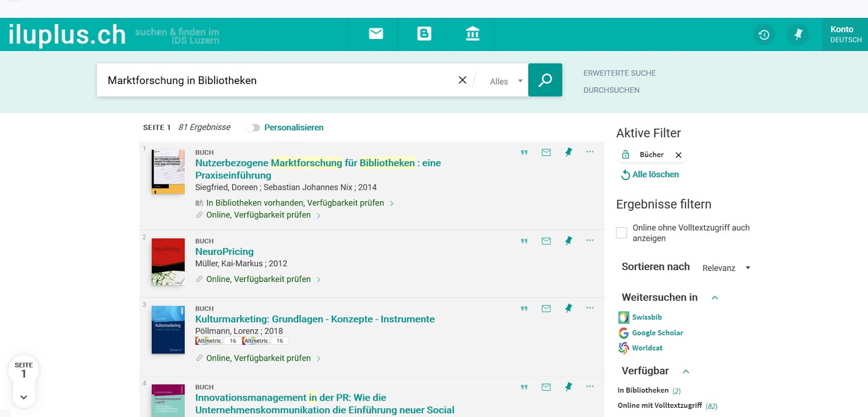This screenshot has height=417, width=868.
Task: Open the search history icon
Action: tap(764, 35)
